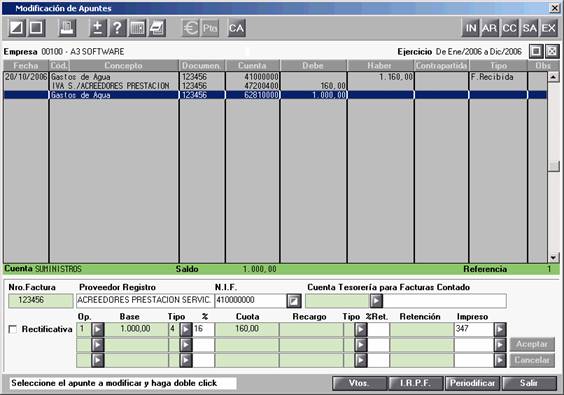Screen dimensions: 564x395
Task: Close the Modificación de Apuntes window
Action: [555, 8]
